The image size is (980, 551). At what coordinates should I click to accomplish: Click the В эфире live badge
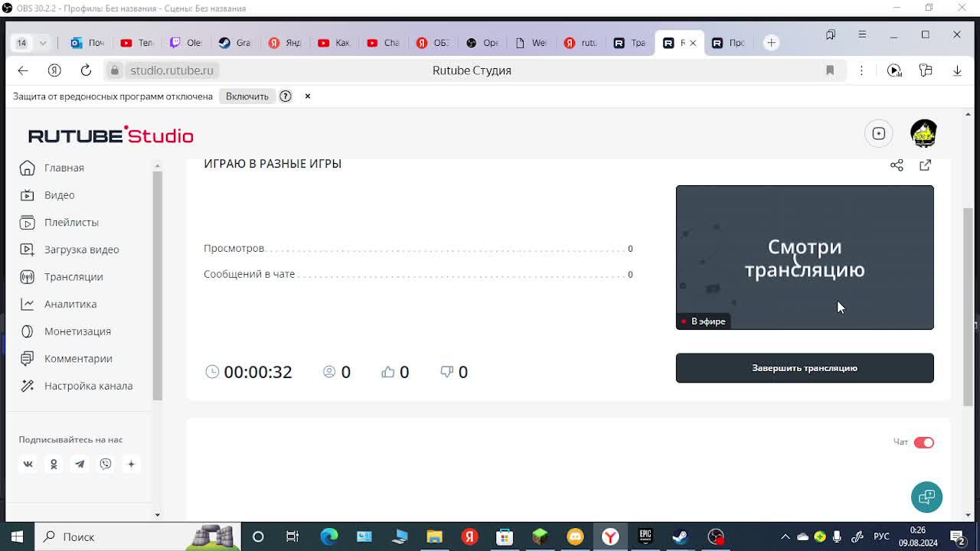coord(704,321)
